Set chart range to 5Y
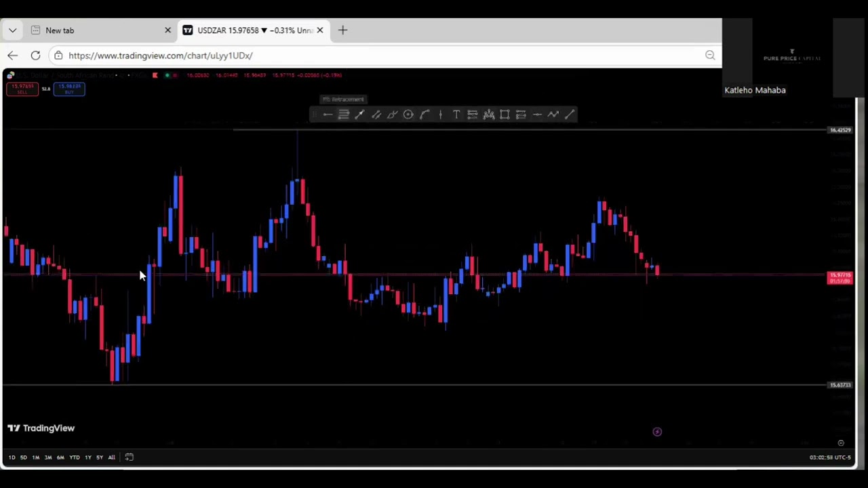Screen dimensions: 868x488 [100, 457]
